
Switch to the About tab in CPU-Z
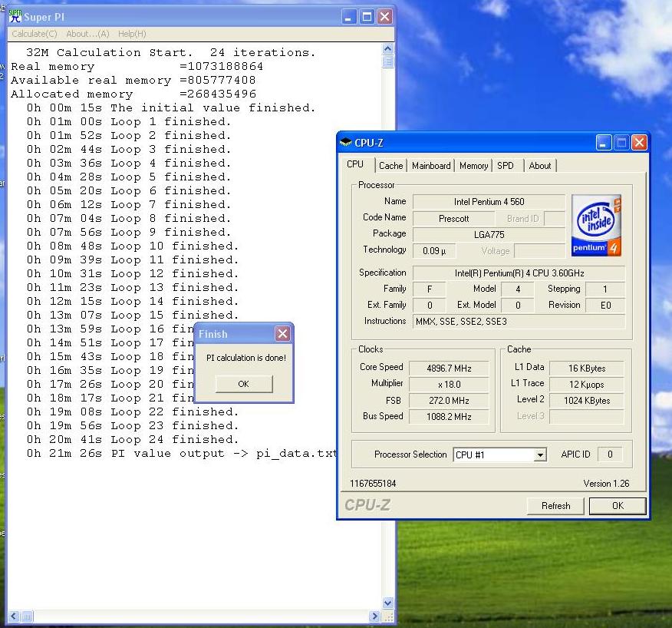pos(540,166)
